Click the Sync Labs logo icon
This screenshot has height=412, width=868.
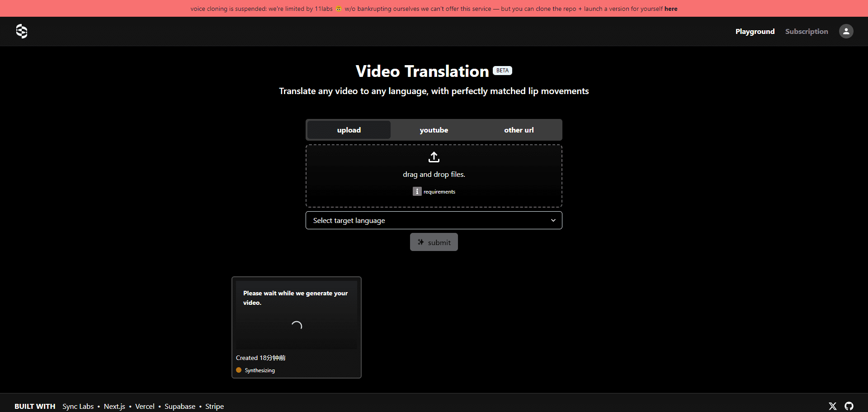click(x=22, y=31)
